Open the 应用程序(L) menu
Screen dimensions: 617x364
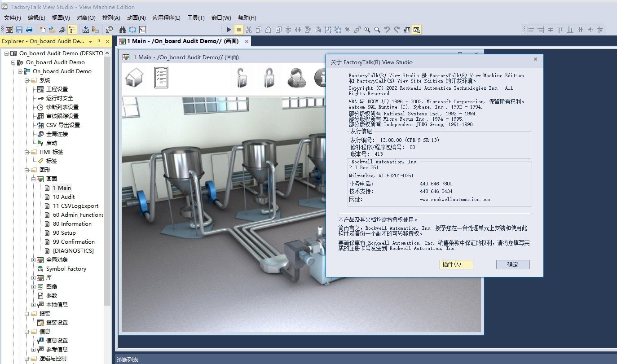(x=167, y=18)
